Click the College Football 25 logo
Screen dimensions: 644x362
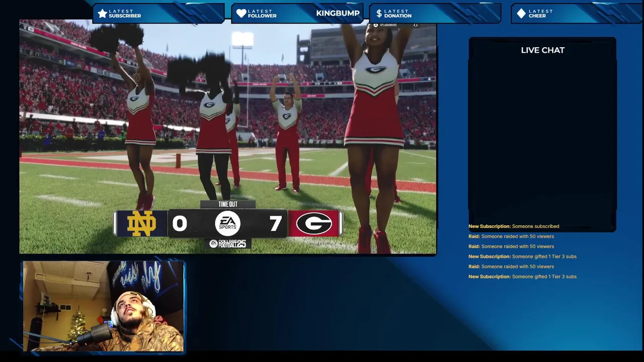pyautogui.click(x=228, y=243)
